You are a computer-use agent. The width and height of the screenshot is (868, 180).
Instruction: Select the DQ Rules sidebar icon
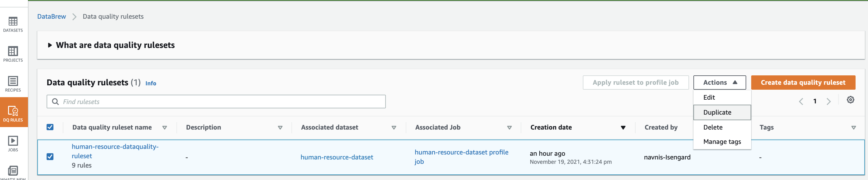point(13,113)
